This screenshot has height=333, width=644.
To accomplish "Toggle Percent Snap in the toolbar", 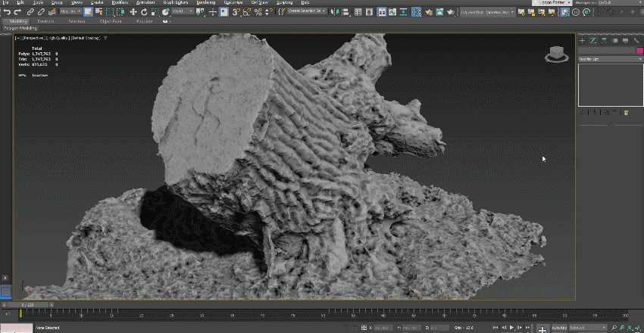I will point(258,12).
